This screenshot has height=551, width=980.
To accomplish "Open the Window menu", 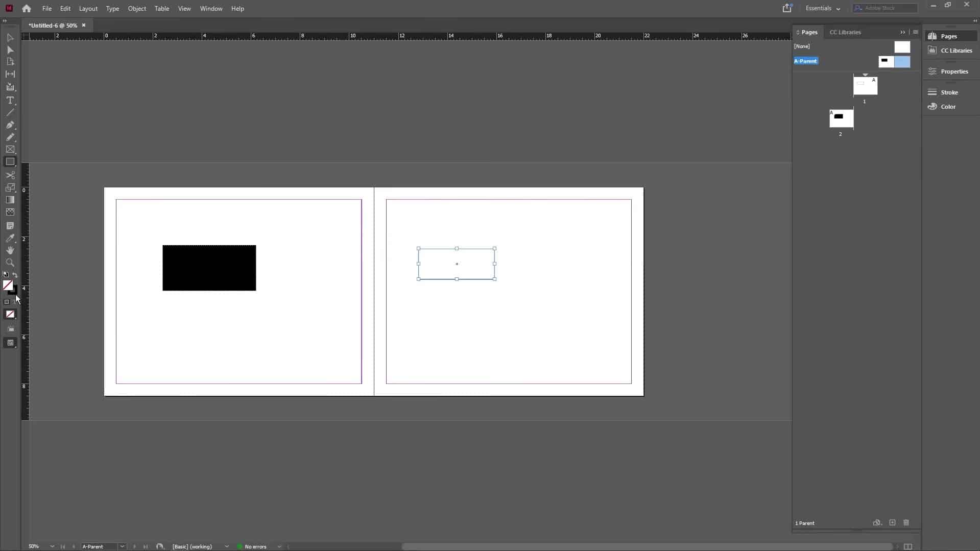I will point(210,9).
